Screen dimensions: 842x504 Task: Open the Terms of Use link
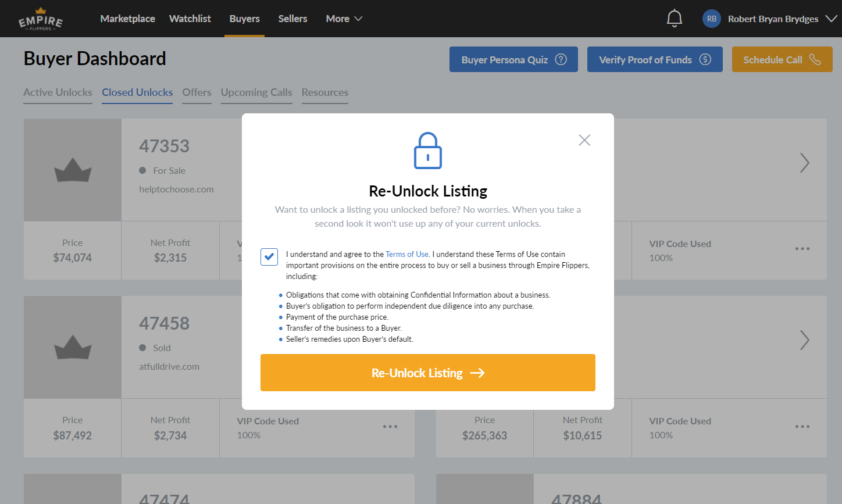pos(407,254)
